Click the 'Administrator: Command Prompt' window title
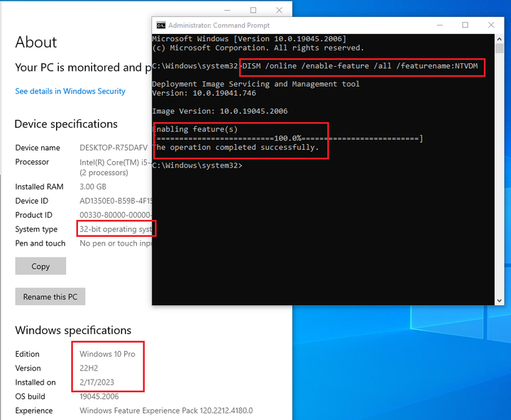Screen dimensions: 511x420 (219, 25)
